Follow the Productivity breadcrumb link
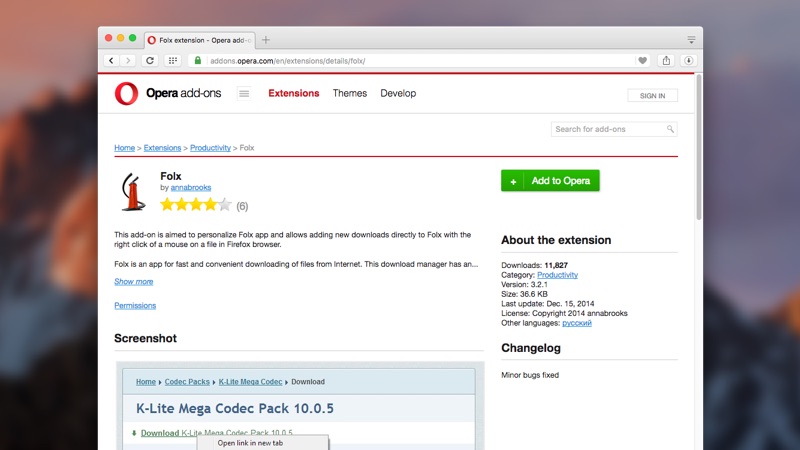 click(210, 147)
